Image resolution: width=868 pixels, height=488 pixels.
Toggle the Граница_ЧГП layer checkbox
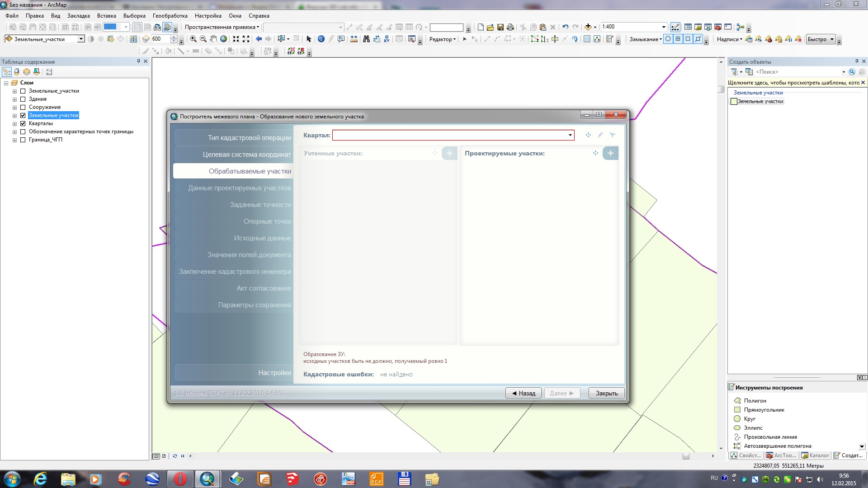(x=23, y=140)
